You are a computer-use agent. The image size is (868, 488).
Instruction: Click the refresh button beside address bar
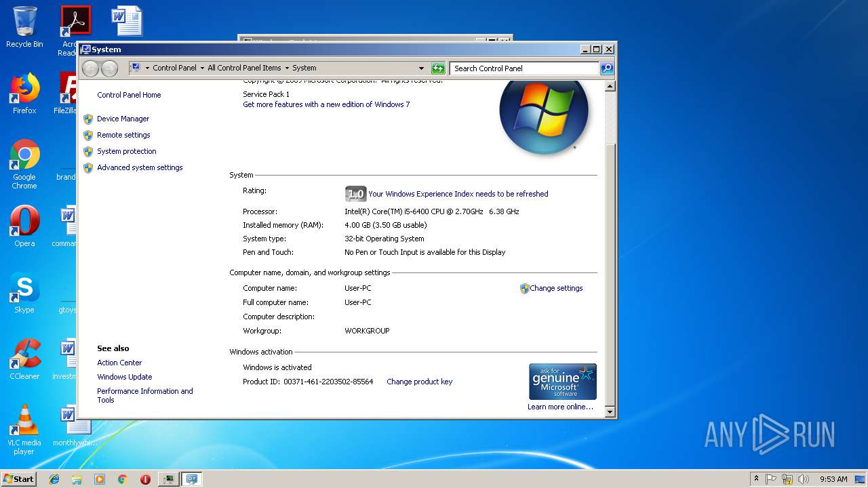438,68
